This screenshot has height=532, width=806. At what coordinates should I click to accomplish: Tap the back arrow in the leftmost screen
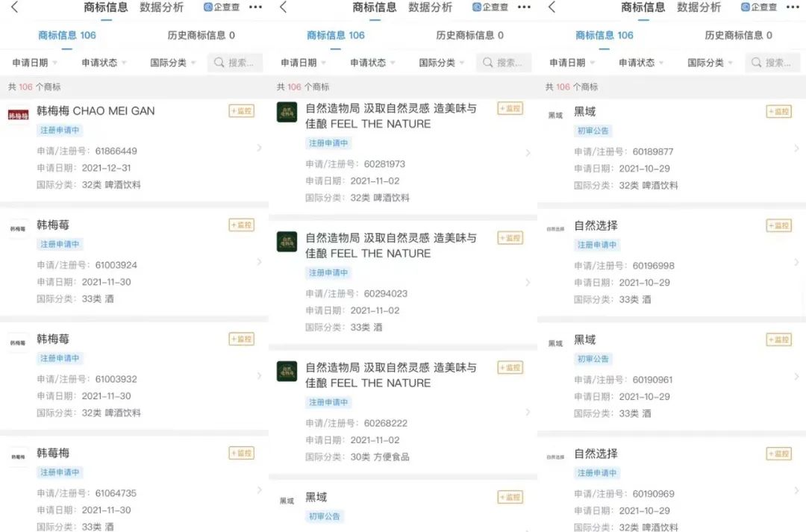point(15,7)
